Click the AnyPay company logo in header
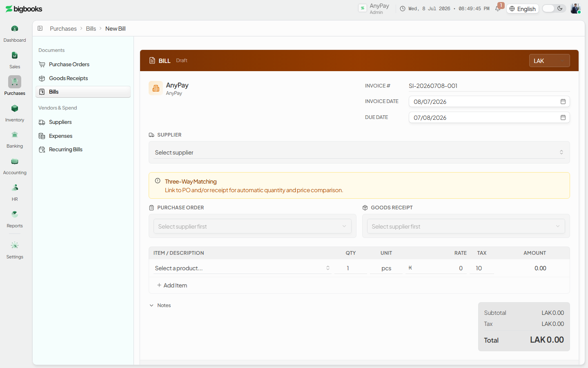This screenshot has height=368, width=588. [x=362, y=8]
